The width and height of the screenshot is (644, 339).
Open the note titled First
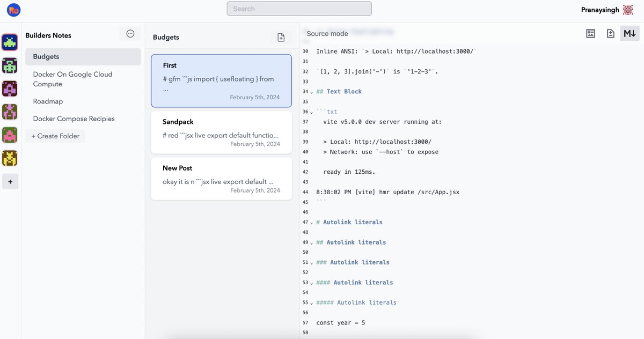[x=222, y=80]
